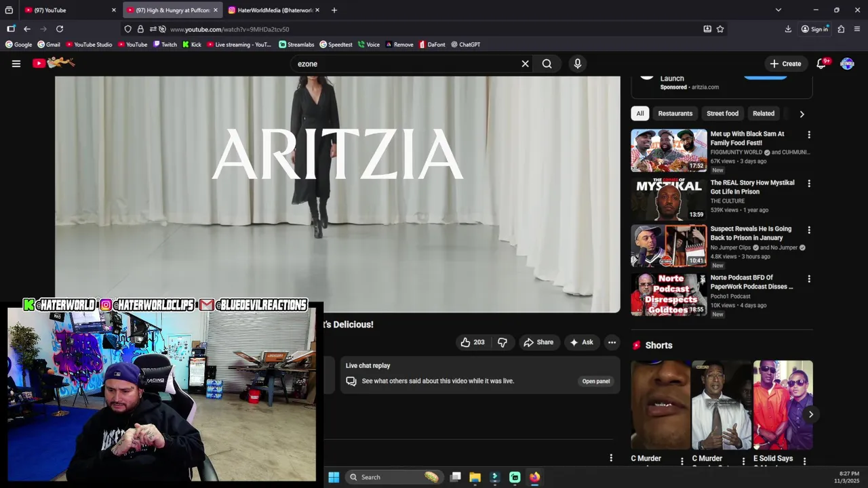Viewport: 868px width, 488px height.
Task: Open browser Downloads panel
Action: pyautogui.click(x=788, y=29)
